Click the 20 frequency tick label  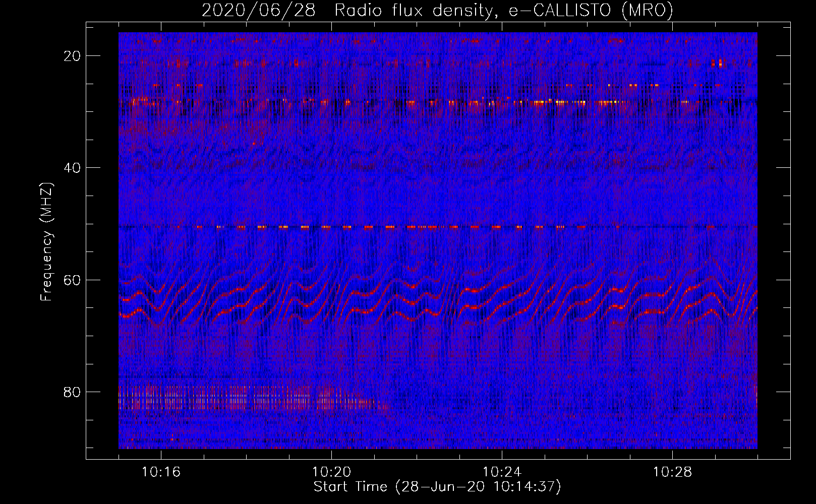[72, 56]
